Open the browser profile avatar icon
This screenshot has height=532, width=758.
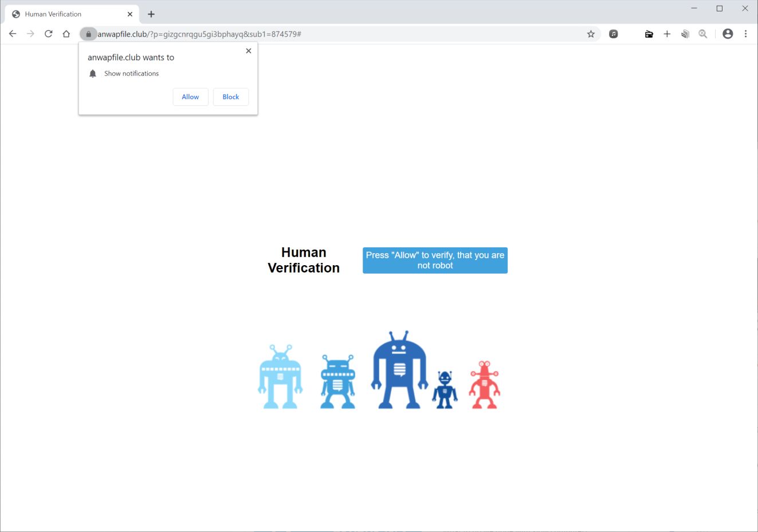click(x=728, y=34)
